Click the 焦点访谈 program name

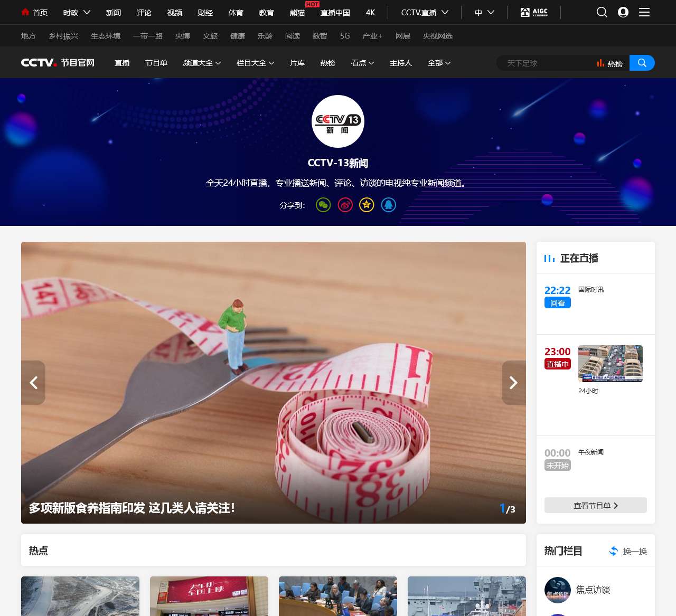tap(593, 590)
